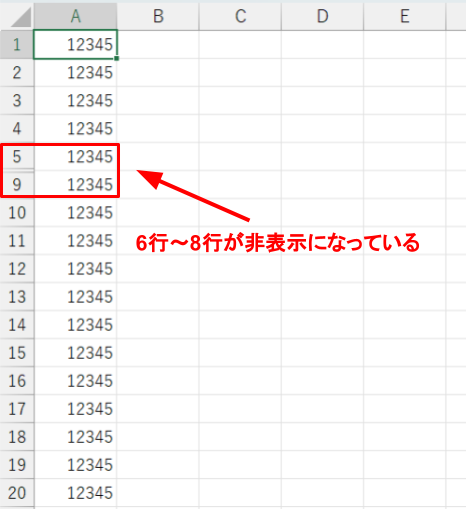Select row 13 header
The height and width of the screenshot is (509, 466).
click(x=17, y=297)
